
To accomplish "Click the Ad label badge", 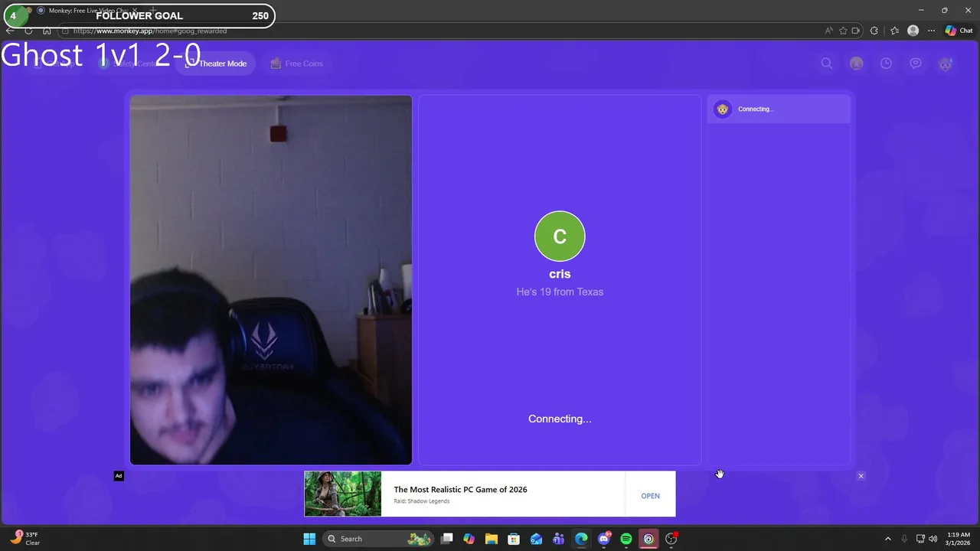I will 119,476.
